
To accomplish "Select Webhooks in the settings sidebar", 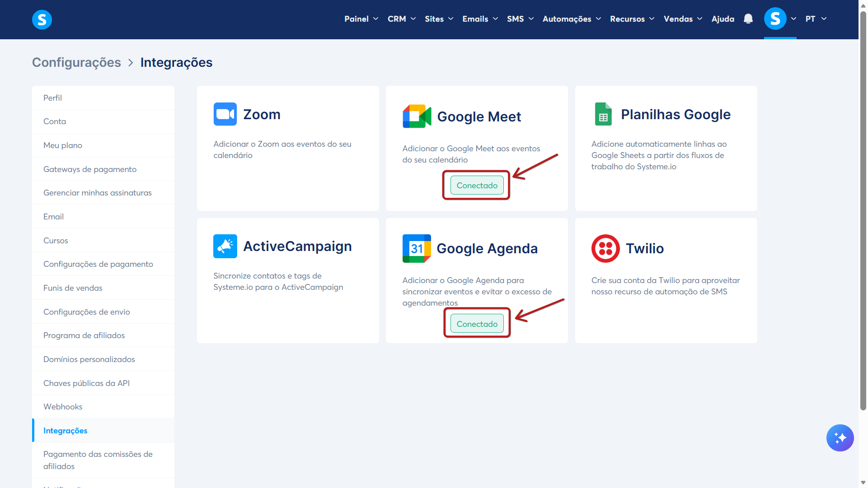I will (x=63, y=407).
